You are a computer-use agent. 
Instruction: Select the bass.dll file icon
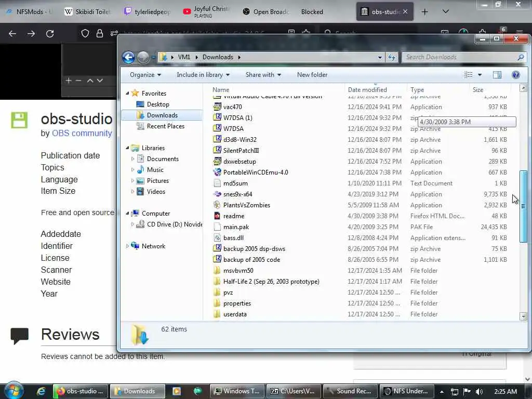pos(217,238)
